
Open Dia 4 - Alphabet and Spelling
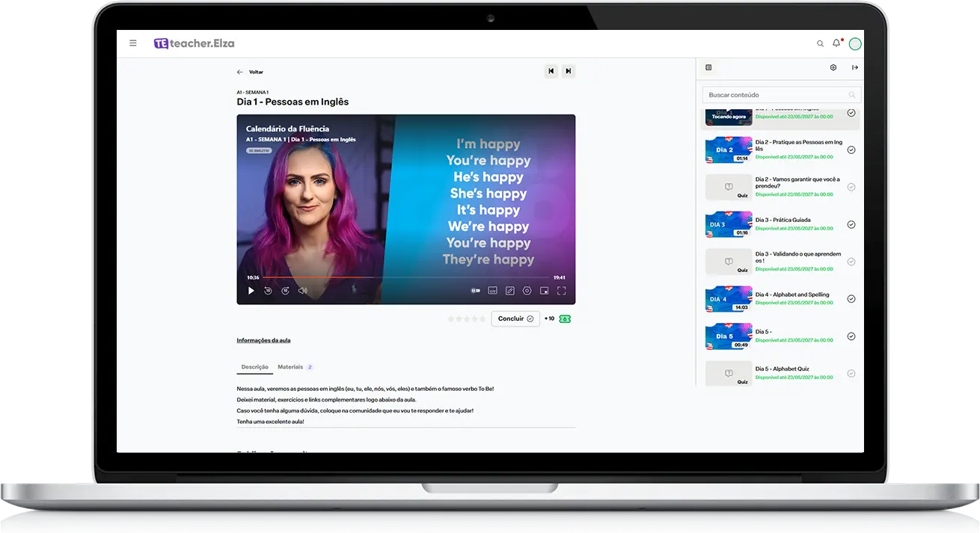pyautogui.click(x=792, y=295)
